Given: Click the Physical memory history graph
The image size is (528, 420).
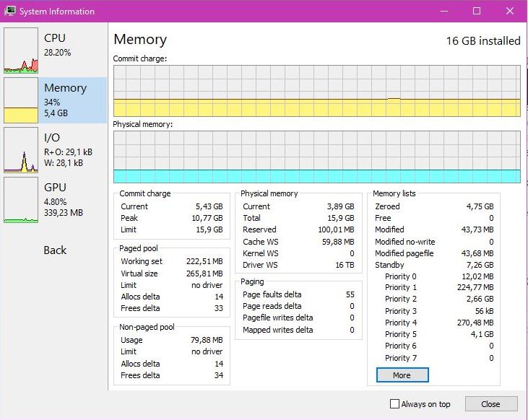Looking at the screenshot, I should pos(316,157).
